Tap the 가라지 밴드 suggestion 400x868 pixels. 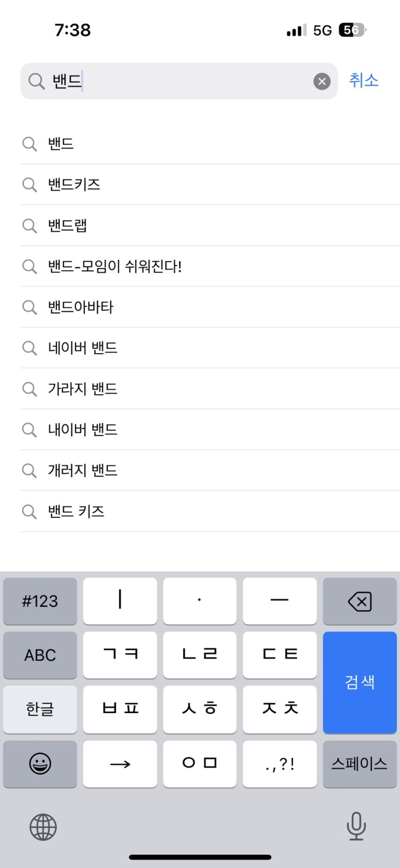tap(83, 388)
